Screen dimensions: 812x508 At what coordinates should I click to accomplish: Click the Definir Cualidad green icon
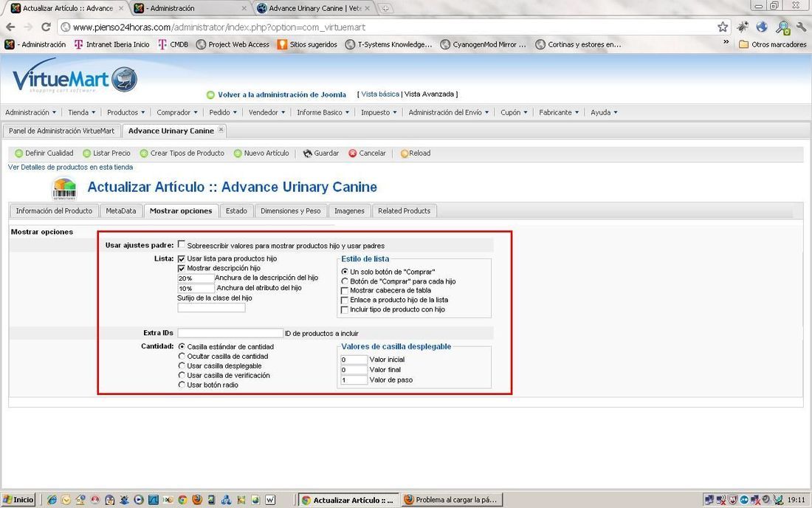click(x=19, y=154)
